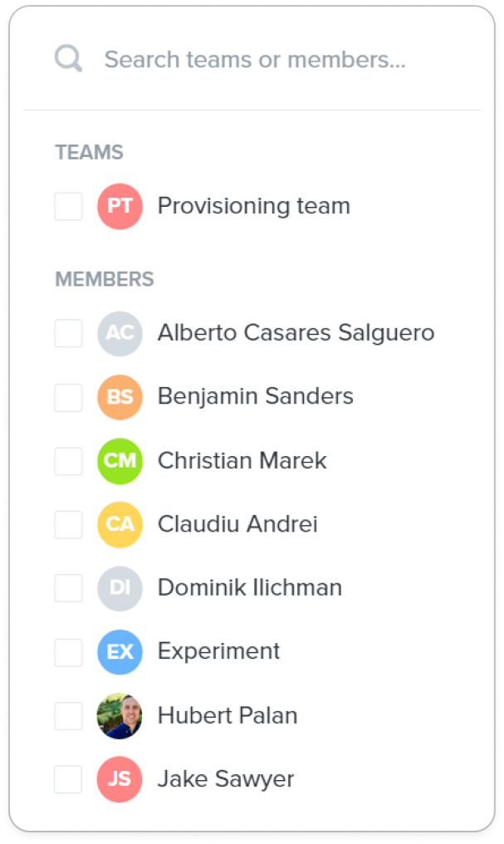Click the search magnifier icon
The width and height of the screenshot is (504, 844).
68,58
